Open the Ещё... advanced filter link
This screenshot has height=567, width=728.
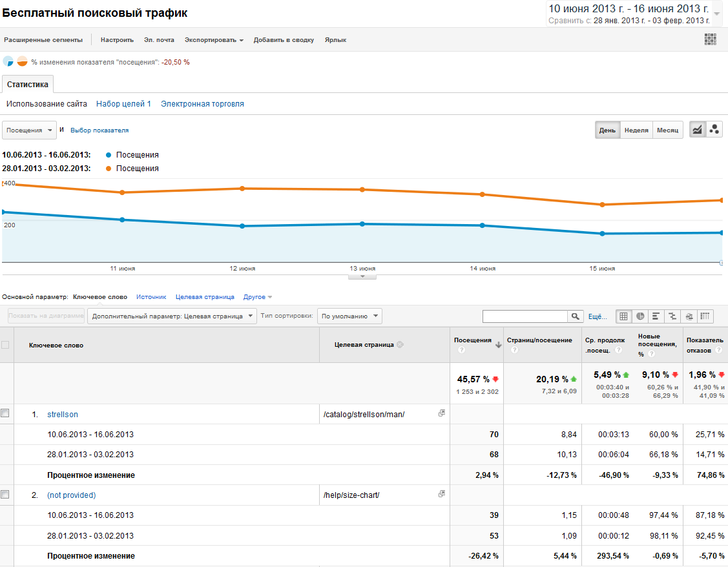click(598, 316)
